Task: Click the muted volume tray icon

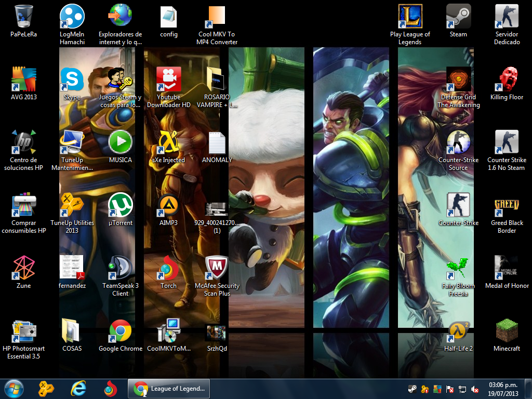Action: 475,389
